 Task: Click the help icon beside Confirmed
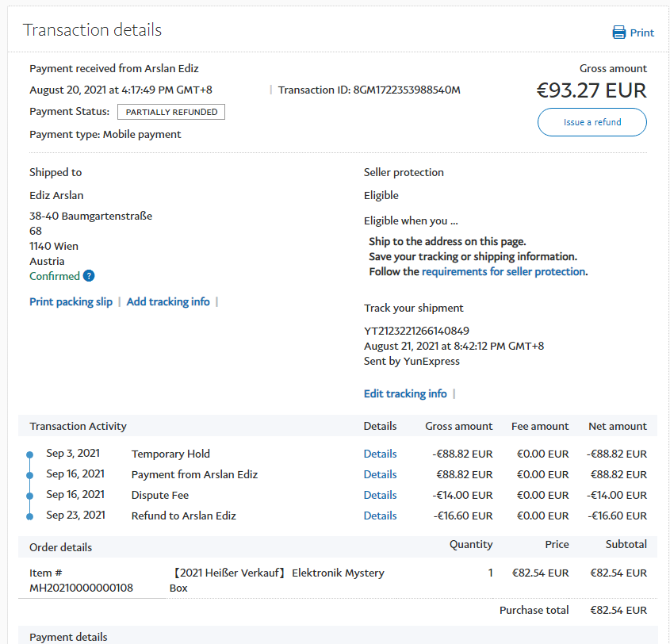click(x=89, y=276)
